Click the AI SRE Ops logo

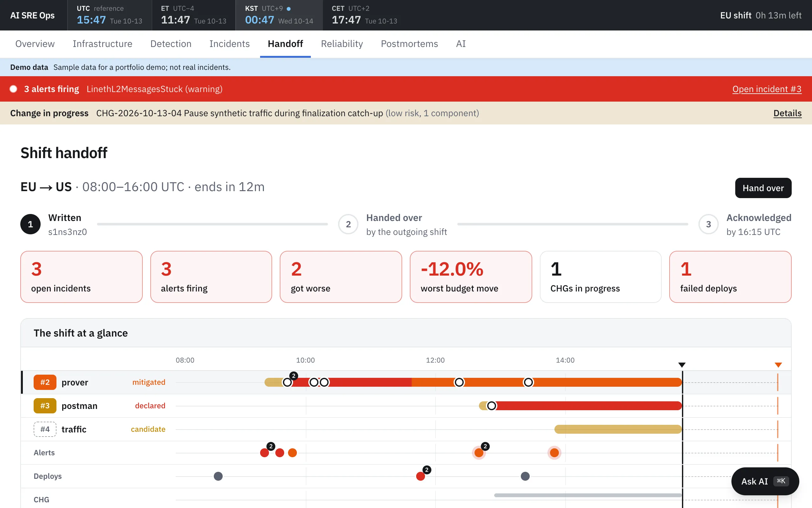[x=32, y=15]
